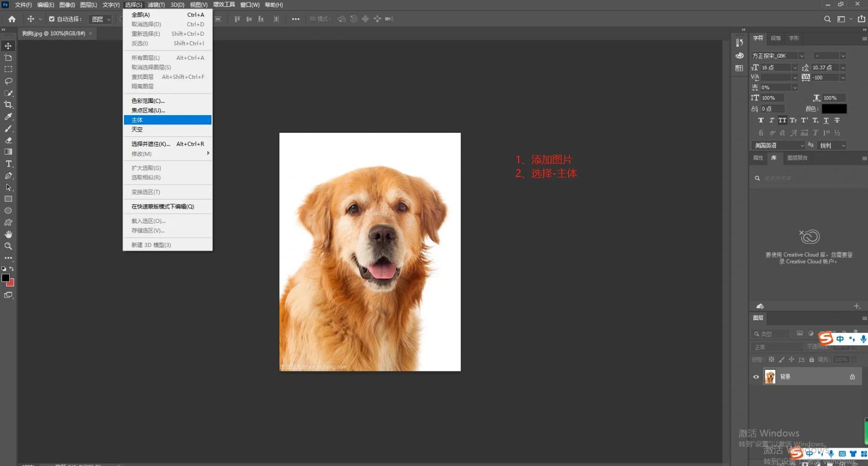Toggle the Auto-Select (自动选择) checkbox
Image resolution: width=868 pixels, height=466 pixels.
52,19
